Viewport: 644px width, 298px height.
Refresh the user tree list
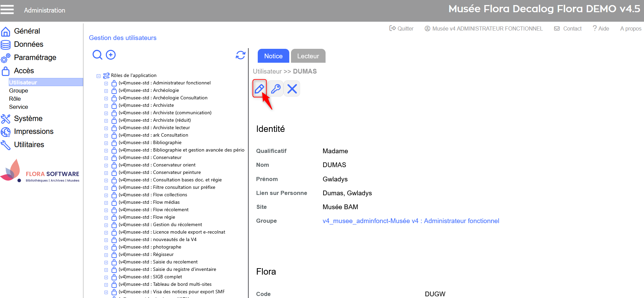point(240,55)
